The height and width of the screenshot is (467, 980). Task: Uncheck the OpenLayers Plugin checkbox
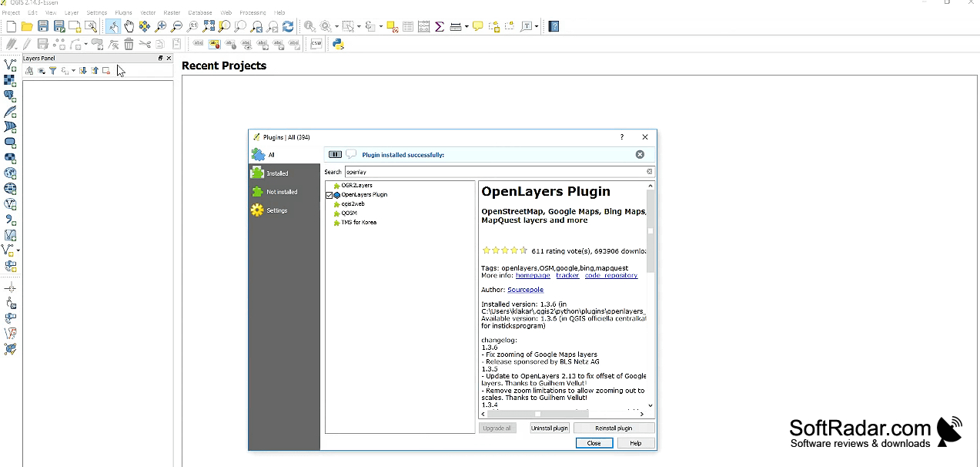pyautogui.click(x=329, y=195)
